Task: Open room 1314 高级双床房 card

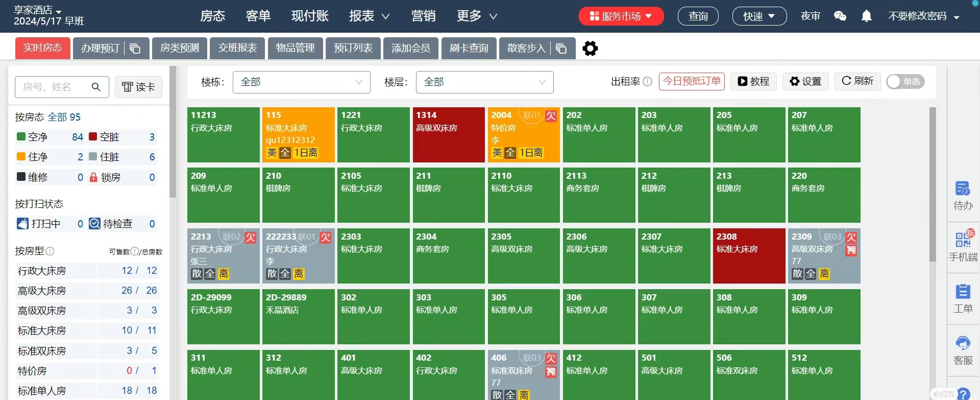Action: (449, 135)
